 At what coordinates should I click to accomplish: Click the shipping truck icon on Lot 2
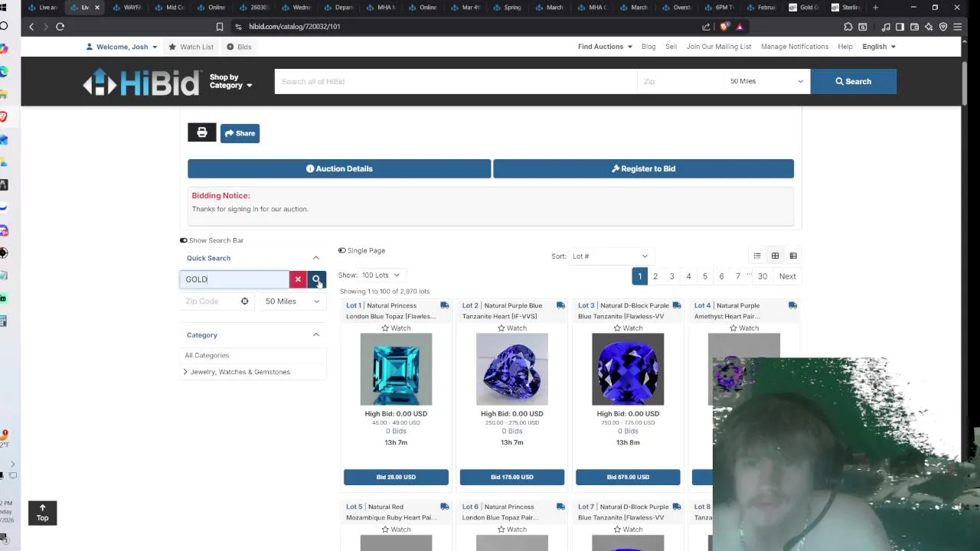(560, 305)
